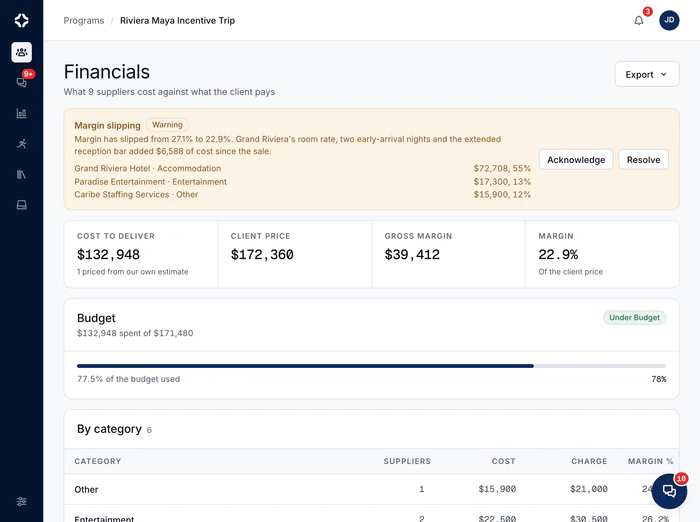The image size is (700, 522).
Task: Open the floating chat bubble button
Action: [x=669, y=491]
